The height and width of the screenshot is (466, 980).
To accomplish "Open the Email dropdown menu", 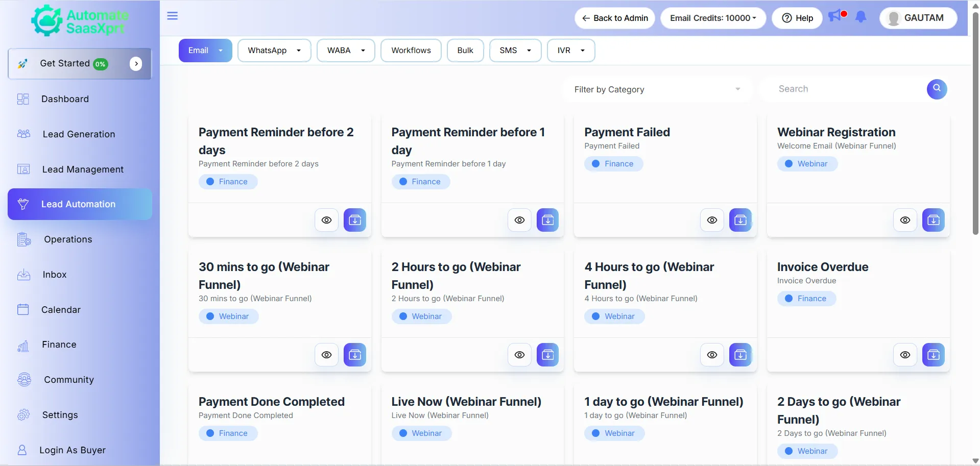I will [x=205, y=51].
